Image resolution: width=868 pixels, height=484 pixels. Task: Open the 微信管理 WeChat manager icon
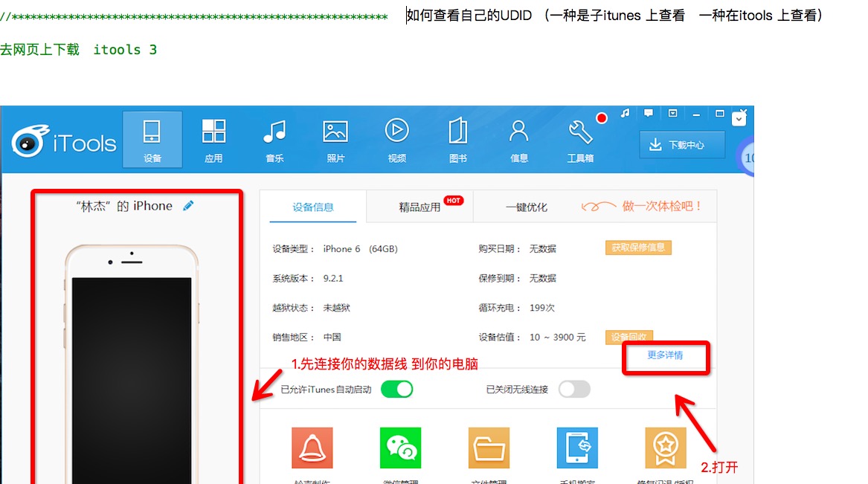[x=400, y=448]
